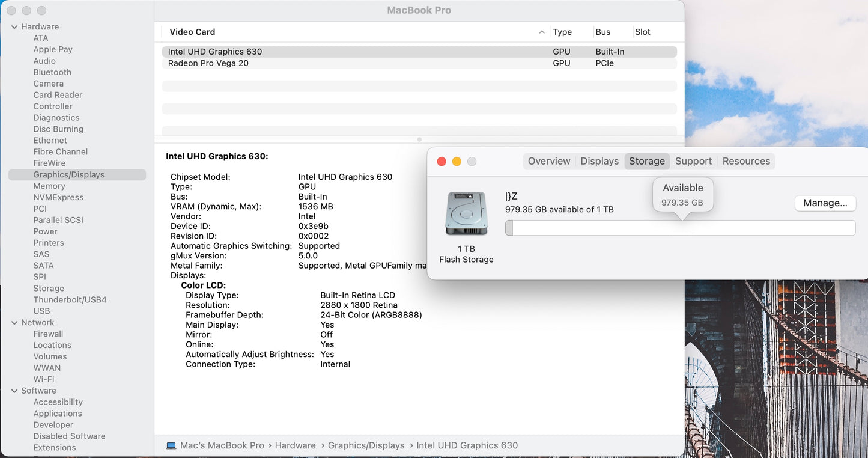Viewport: 868px width, 458px height.
Task: Open the Displays tab
Action: coord(599,161)
